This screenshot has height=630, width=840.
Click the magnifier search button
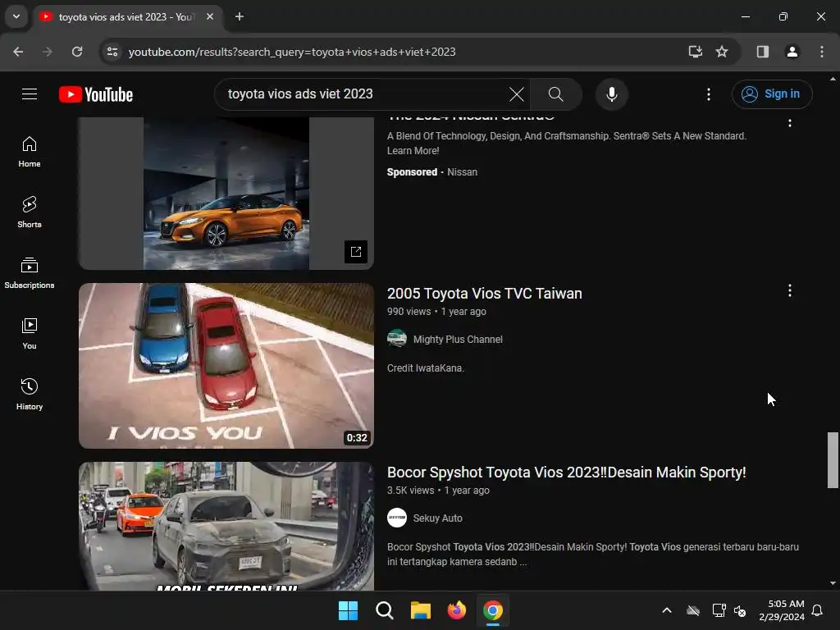556,94
